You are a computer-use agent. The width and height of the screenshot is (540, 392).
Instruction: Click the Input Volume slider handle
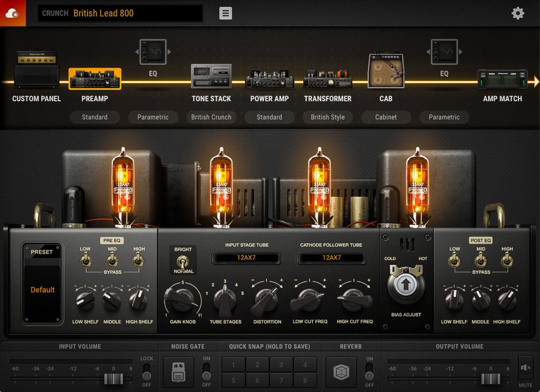click(x=114, y=379)
